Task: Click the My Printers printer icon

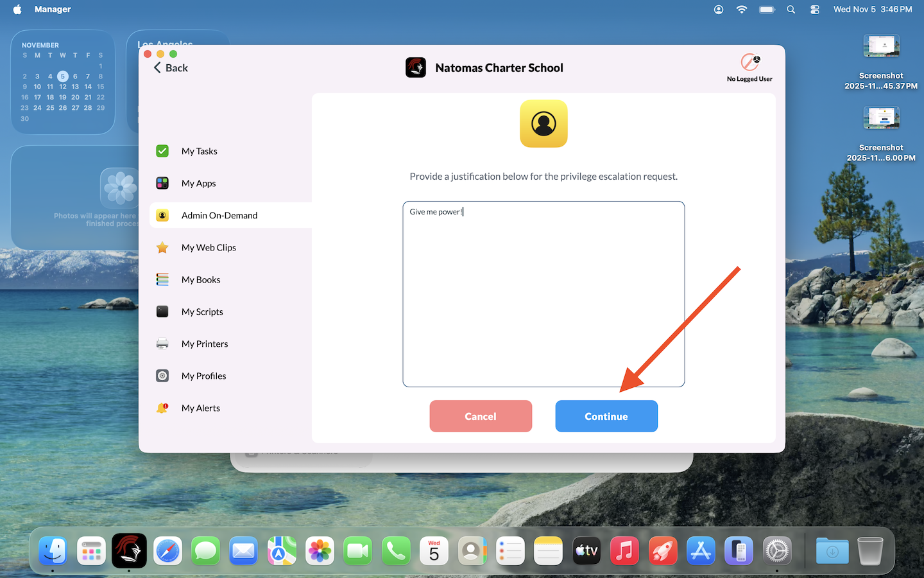Action: click(162, 344)
